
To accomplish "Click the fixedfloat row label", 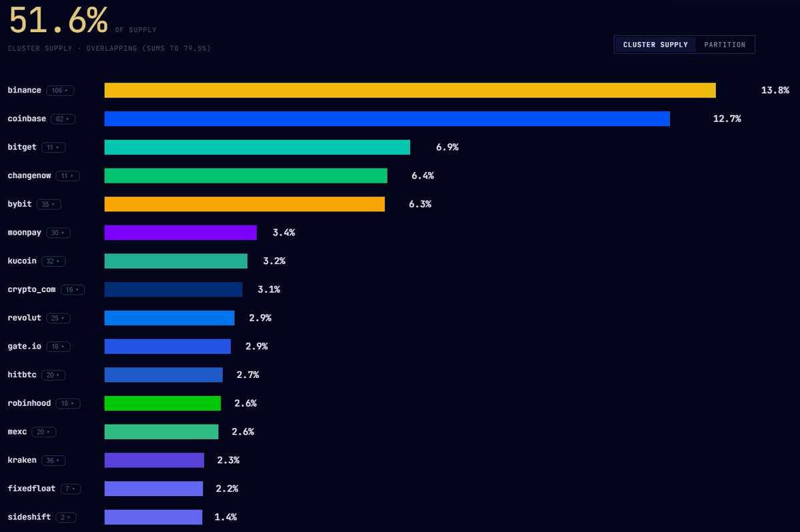I will point(32,489).
